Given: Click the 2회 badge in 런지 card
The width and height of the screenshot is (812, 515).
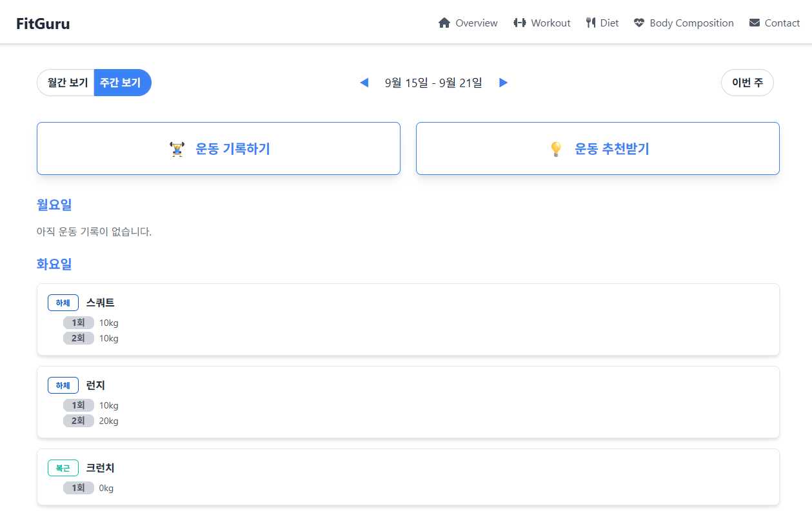Looking at the screenshot, I should (x=79, y=421).
